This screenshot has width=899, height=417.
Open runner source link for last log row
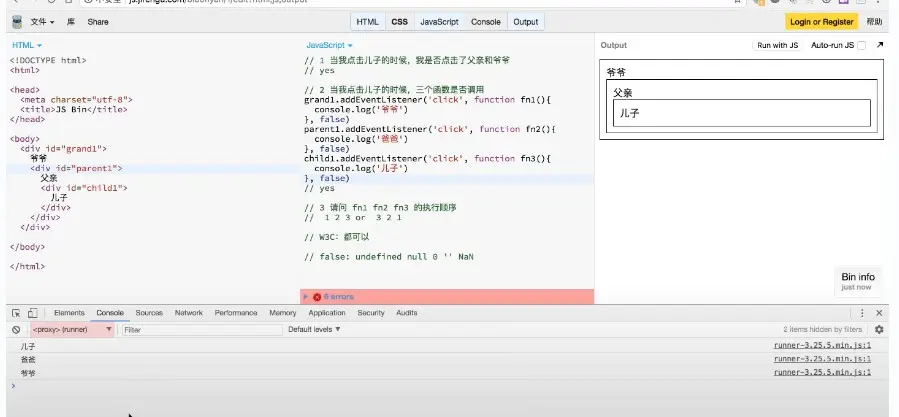click(822, 372)
